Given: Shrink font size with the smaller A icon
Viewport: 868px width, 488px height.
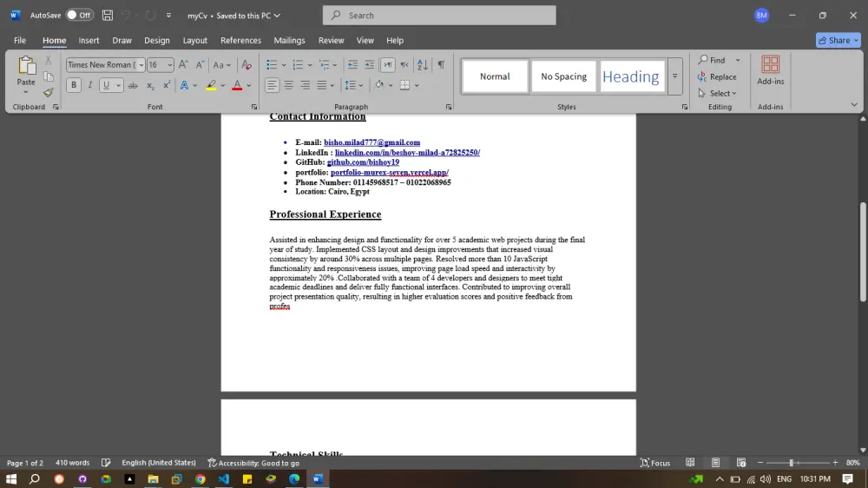Looking at the screenshot, I should [x=200, y=65].
